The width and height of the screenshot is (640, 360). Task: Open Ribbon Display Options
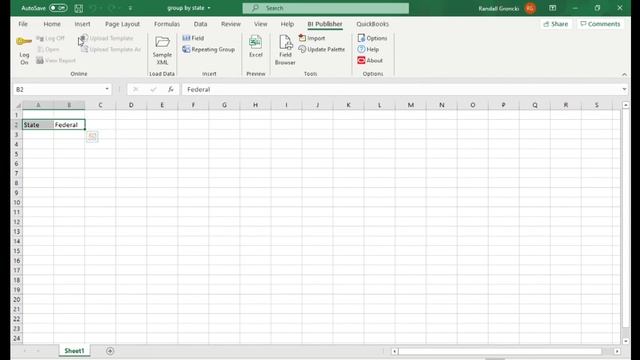coord(552,8)
